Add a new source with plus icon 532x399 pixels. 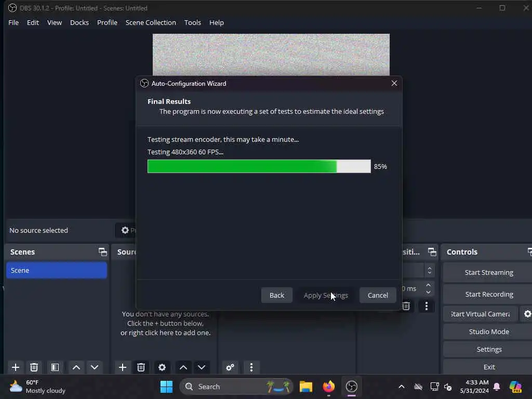point(123,367)
